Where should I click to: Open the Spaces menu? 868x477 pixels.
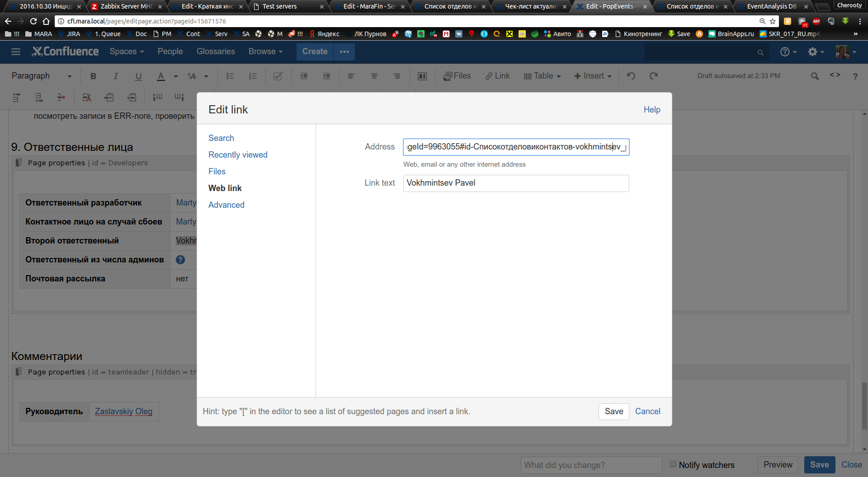127,51
